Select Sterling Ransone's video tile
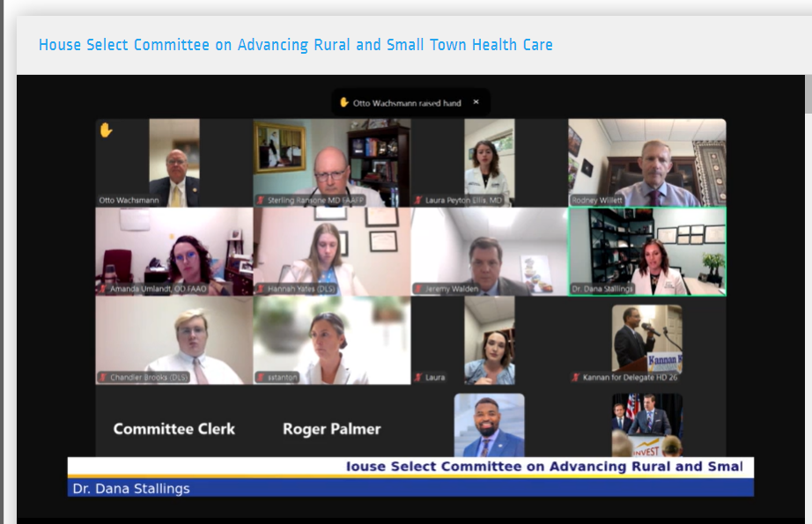The height and width of the screenshot is (524, 812). [x=332, y=163]
